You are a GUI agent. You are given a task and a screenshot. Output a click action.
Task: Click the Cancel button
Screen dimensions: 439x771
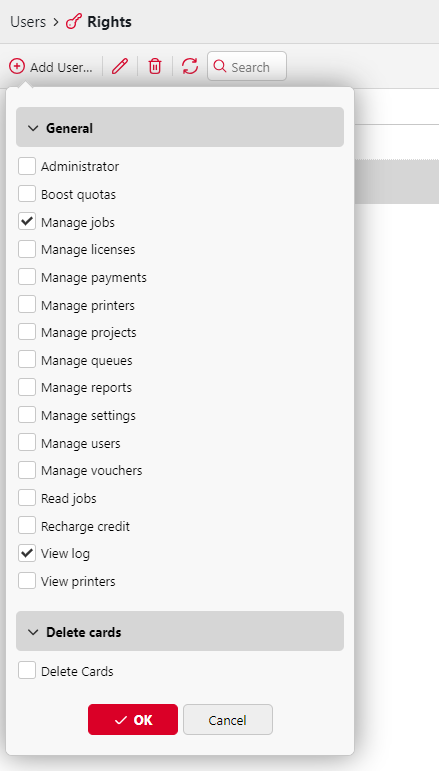228,720
